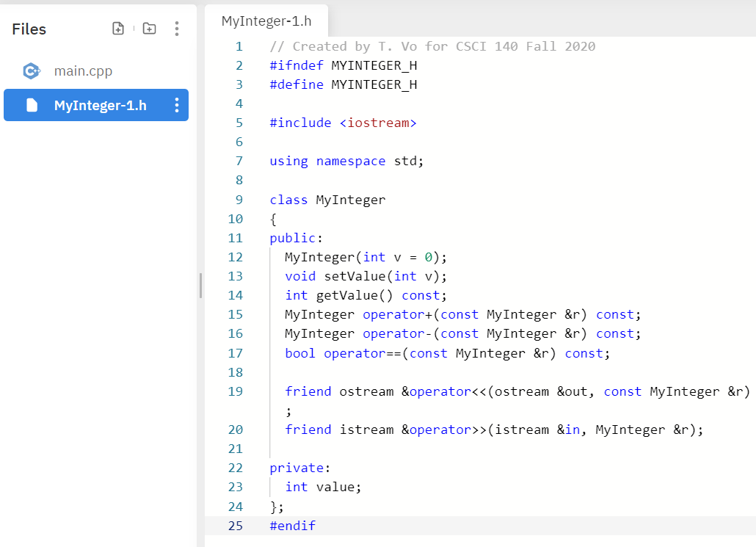Open the Files panel overflow menu
Viewport: 756px width, 547px height.
[x=176, y=28]
